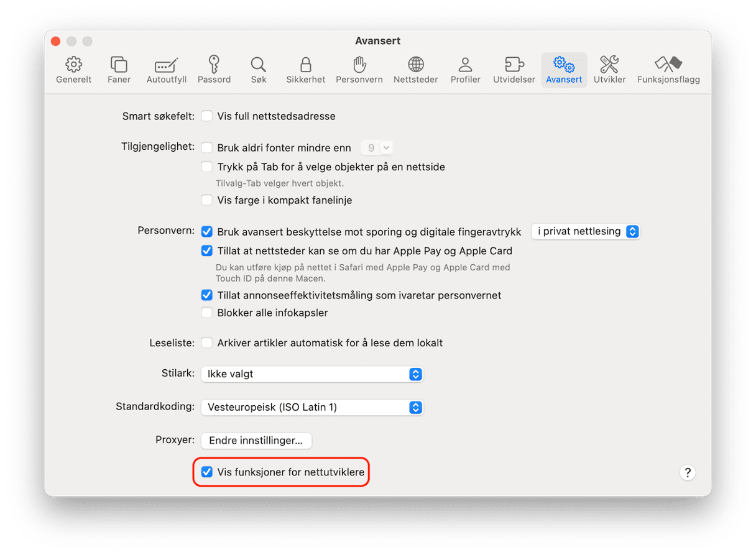The image size is (756, 555).
Task: Click the help question mark button
Action: coord(687,472)
